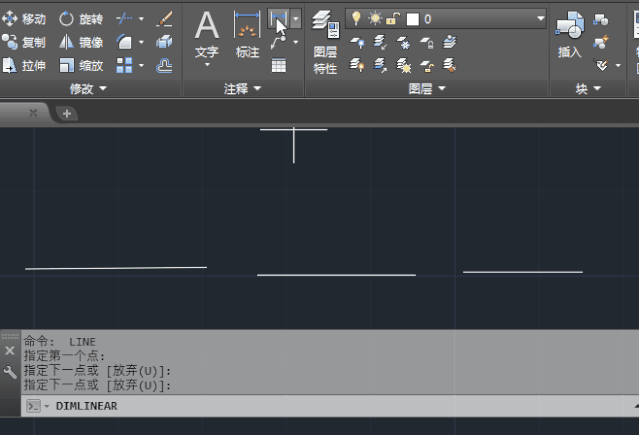Toggle layer 0 freeze sun icon

coord(375,19)
